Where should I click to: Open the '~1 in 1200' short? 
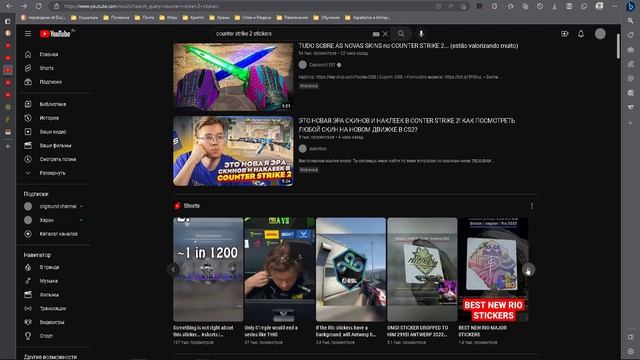point(208,269)
